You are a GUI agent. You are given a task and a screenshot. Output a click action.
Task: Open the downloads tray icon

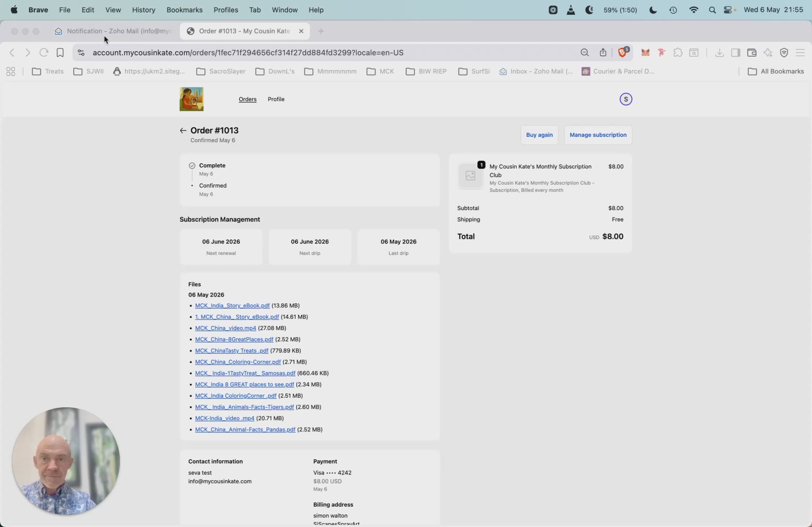tap(719, 53)
